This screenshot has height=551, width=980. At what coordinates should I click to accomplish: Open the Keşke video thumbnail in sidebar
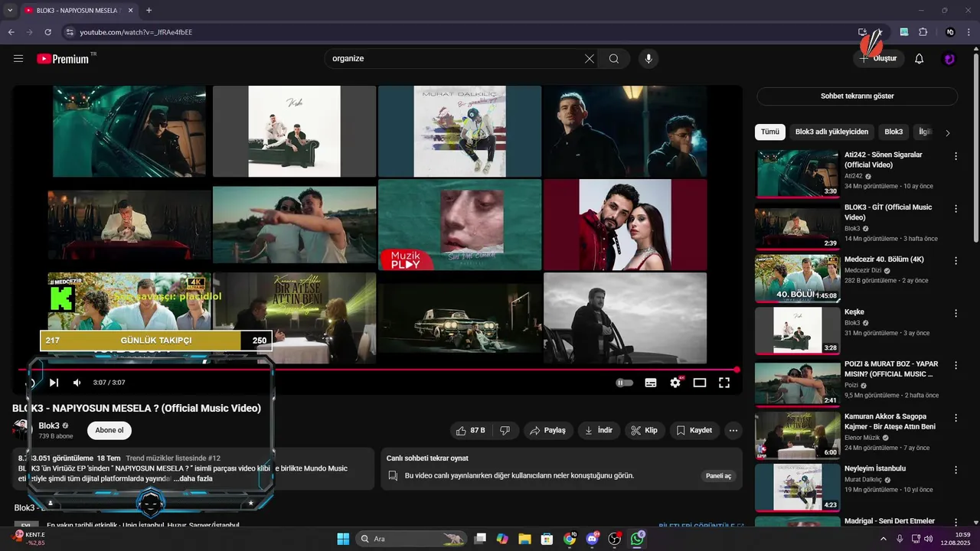pyautogui.click(x=797, y=331)
